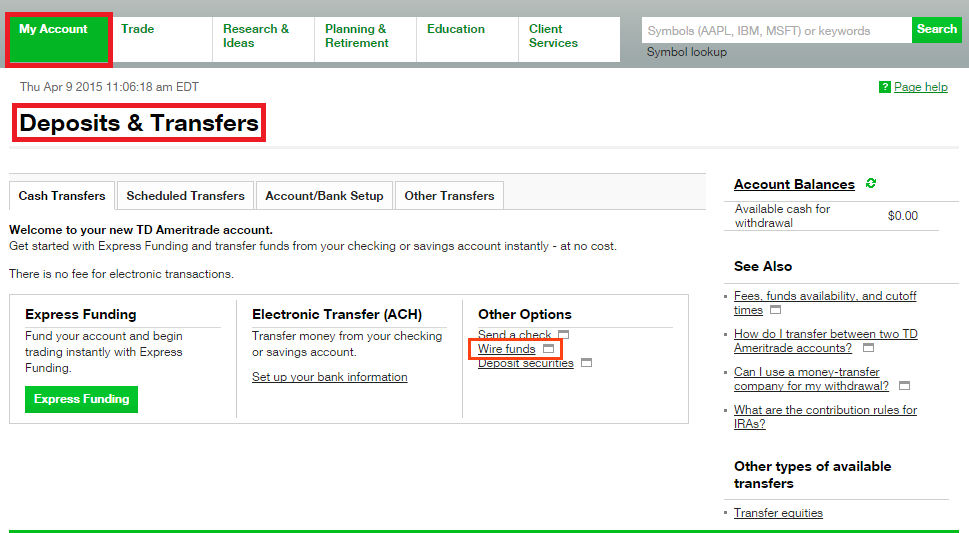The width and height of the screenshot is (969, 533).
Task: Switch to the Account/Bank Setup tab
Action: point(324,196)
